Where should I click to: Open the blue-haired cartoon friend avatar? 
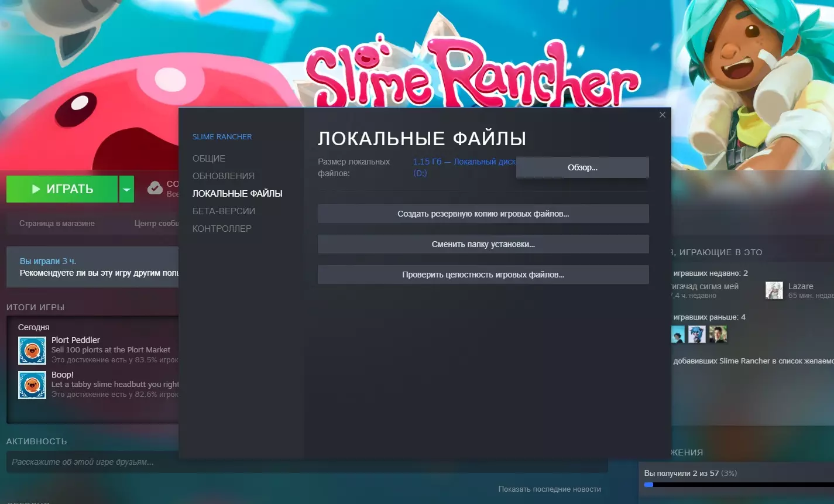click(x=697, y=334)
